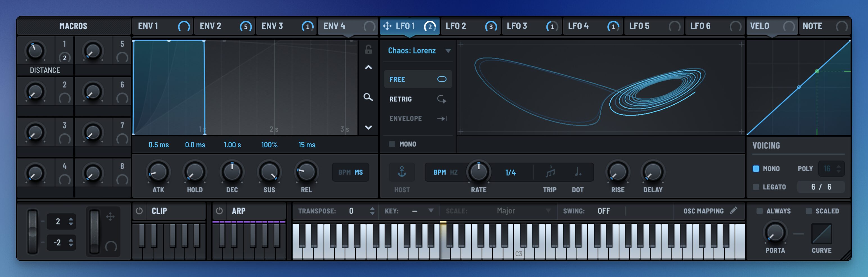Enable the ALWAYS portamento checkbox
This screenshot has width=868, height=277.
coord(759,211)
